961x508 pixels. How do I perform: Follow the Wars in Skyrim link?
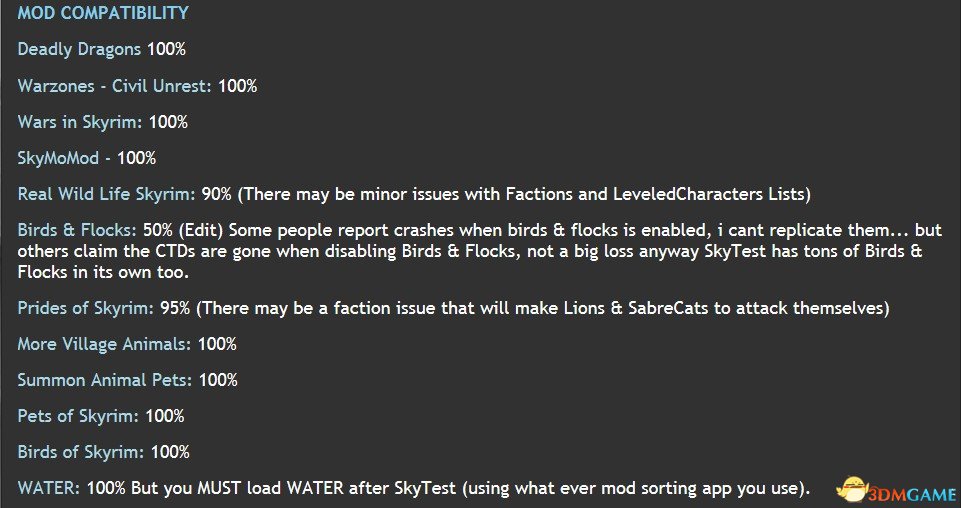pyautogui.click(x=80, y=122)
